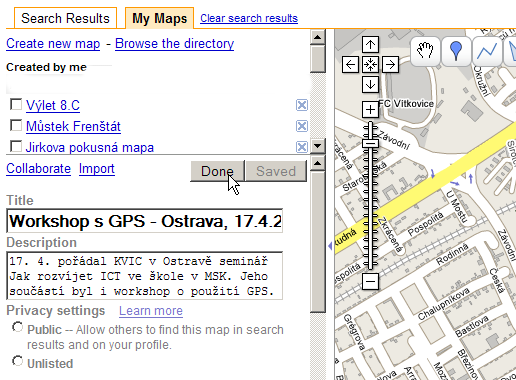Click the zoom slider handle
The width and height of the screenshot is (516, 380).
pos(370,144)
